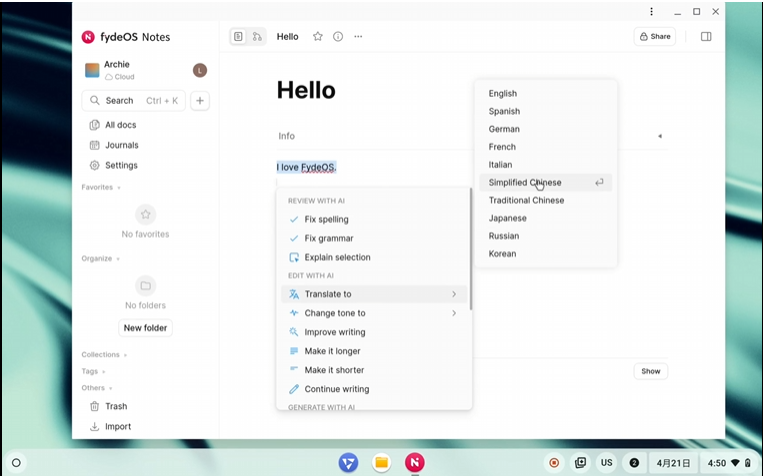
Task: Open All docs in sidebar
Action: coord(146,125)
